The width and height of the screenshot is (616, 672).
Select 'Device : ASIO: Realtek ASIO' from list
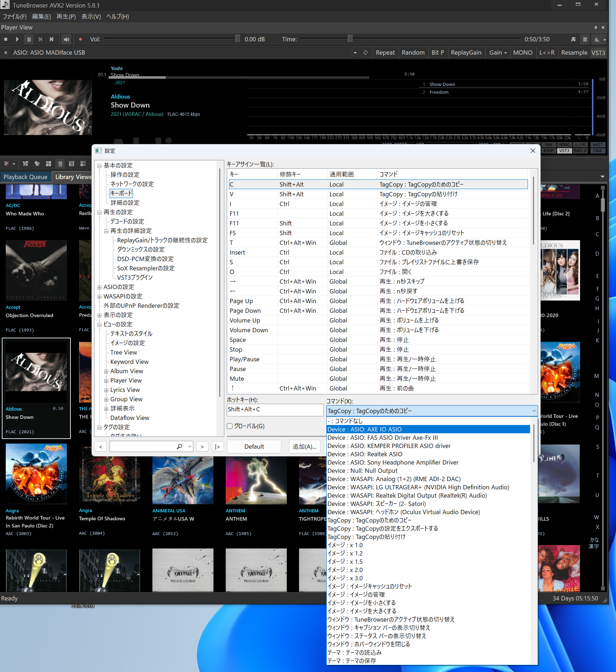[365, 454]
